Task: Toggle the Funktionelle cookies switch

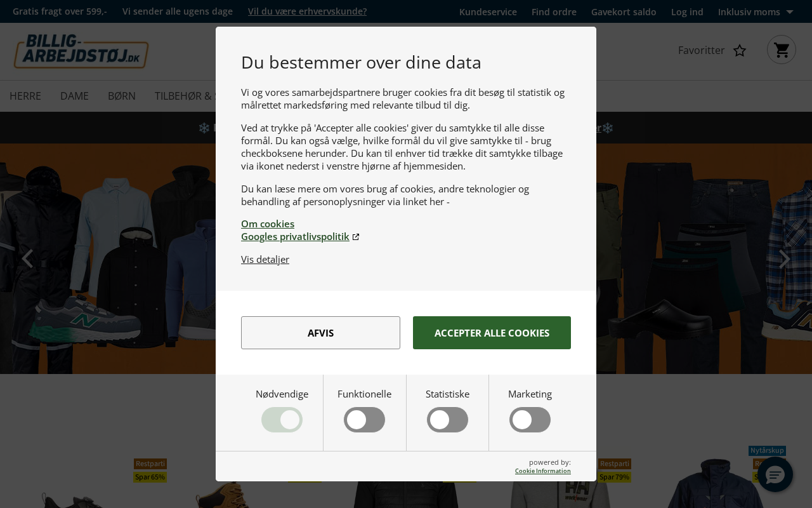Action: coord(365,420)
